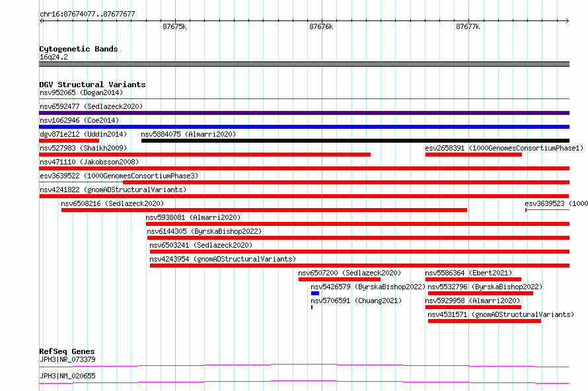The height and width of the screenshot is (391, 588).
Task: Open variant nsv4241822 (gnomADStructuralVariants)
Action: pos(113,190)
